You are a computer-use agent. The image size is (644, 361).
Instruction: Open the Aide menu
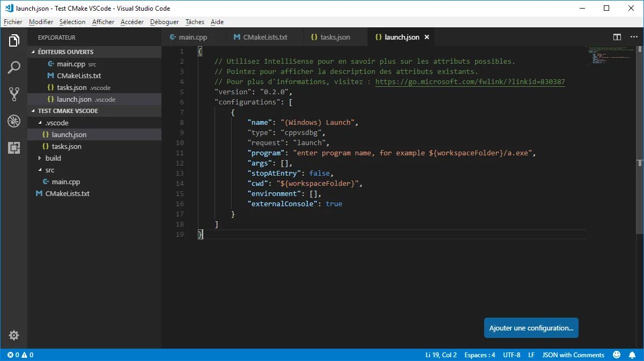point(217,22)
